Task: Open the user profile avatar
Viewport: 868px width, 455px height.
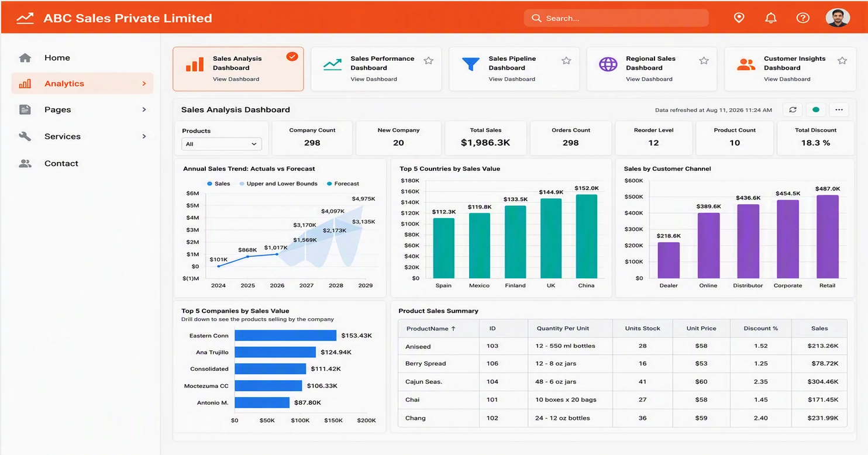Action: (838, 18)
